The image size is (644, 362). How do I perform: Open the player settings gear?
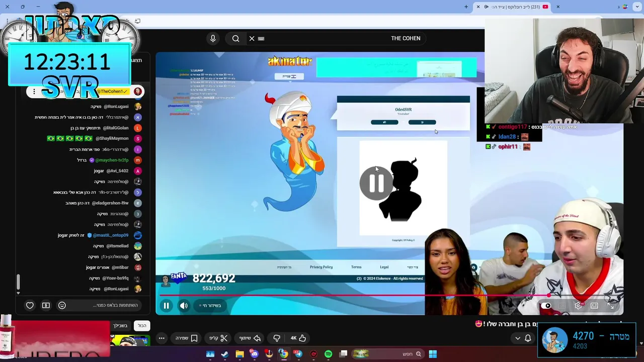pyautogui.click(x=579, y=305)
